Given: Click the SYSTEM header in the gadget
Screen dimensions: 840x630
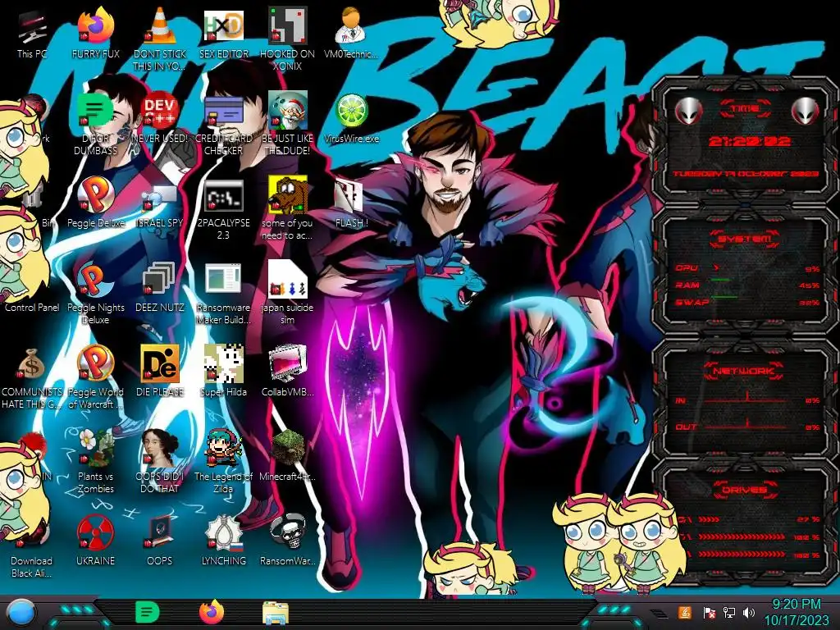Looking at the screenshot, I should point(745,239).
